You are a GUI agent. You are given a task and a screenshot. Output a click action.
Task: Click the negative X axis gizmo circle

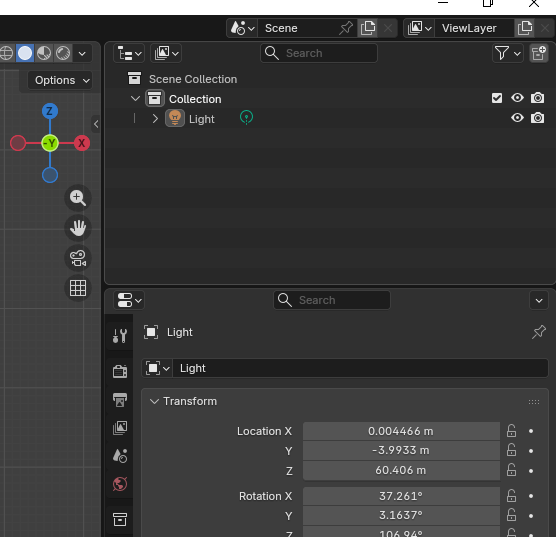click(x=18, y=143)
